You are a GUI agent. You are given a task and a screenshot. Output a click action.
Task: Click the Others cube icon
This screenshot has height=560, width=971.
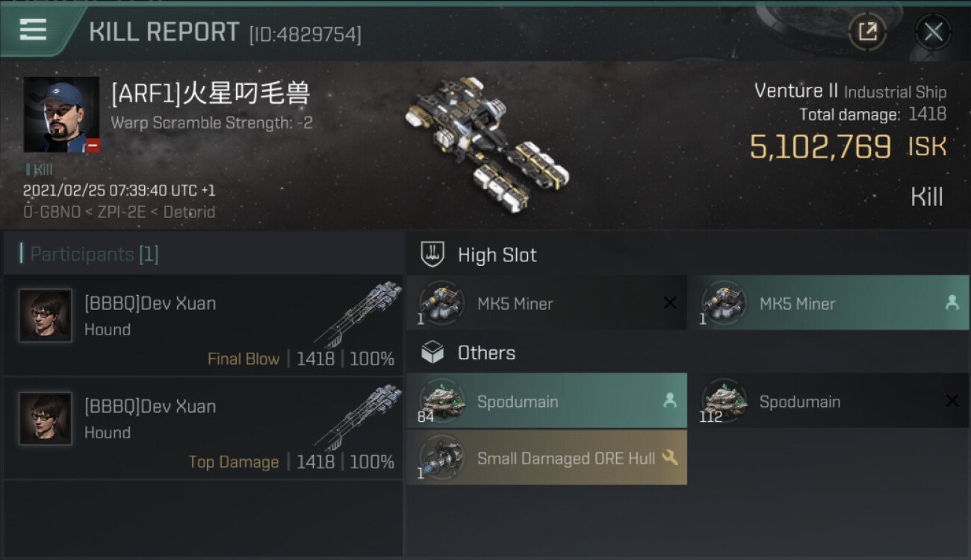click(433, 352)
